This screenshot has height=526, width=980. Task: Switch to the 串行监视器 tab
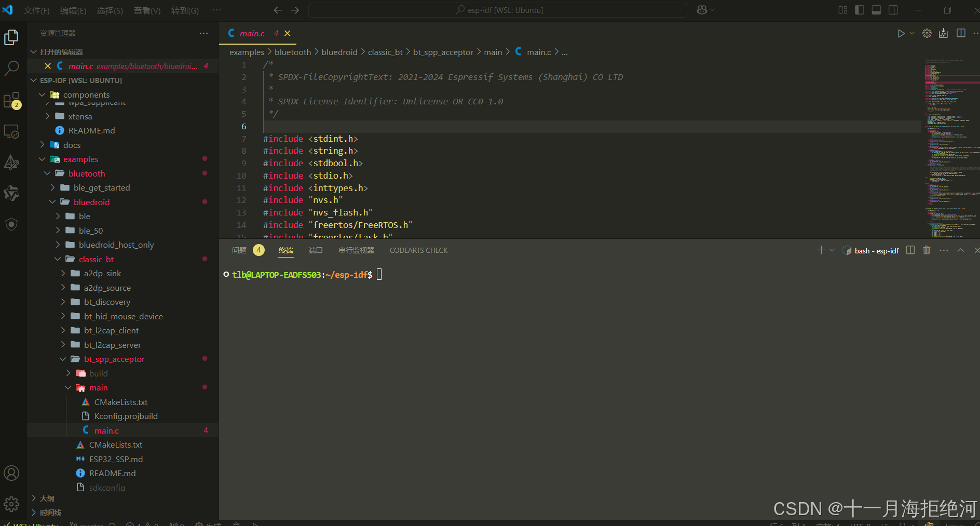[x=356, y=250]
